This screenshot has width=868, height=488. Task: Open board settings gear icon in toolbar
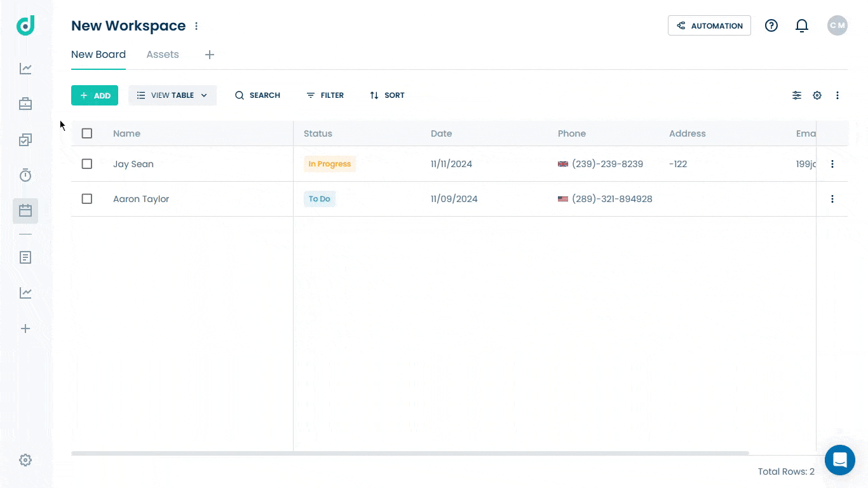point(817,95)
